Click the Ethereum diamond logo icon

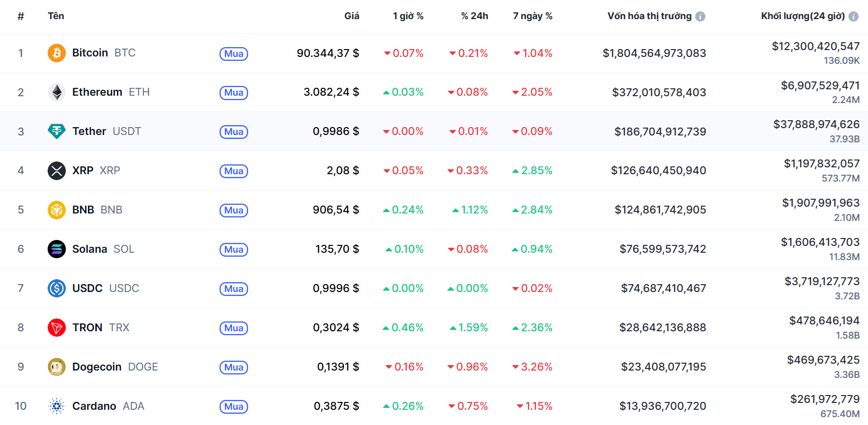coord(56,92)
